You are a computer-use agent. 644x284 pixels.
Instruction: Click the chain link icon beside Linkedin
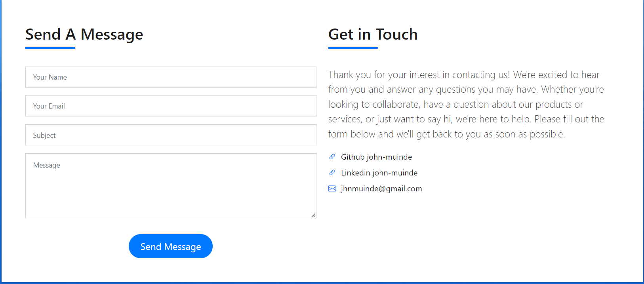pos(332,173)
